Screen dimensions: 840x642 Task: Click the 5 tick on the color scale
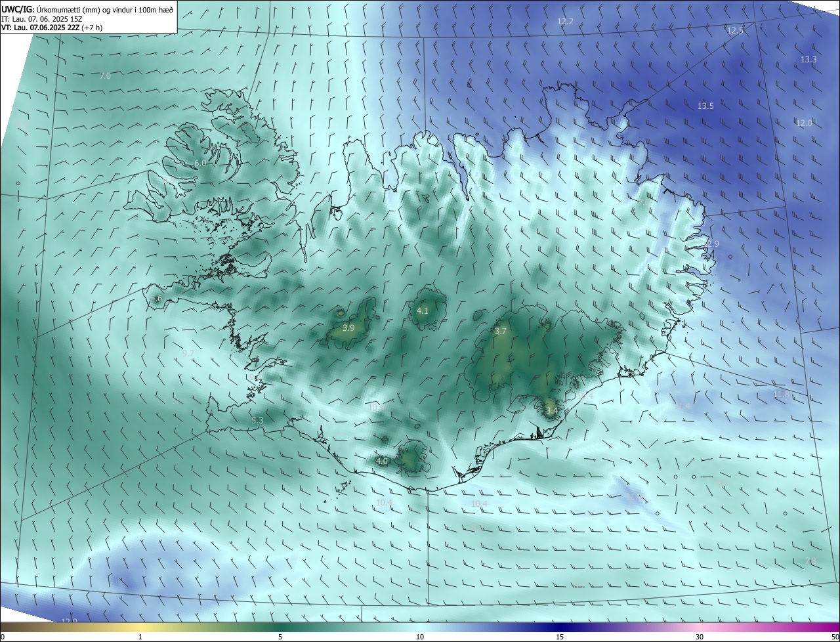tap(280, 637)
